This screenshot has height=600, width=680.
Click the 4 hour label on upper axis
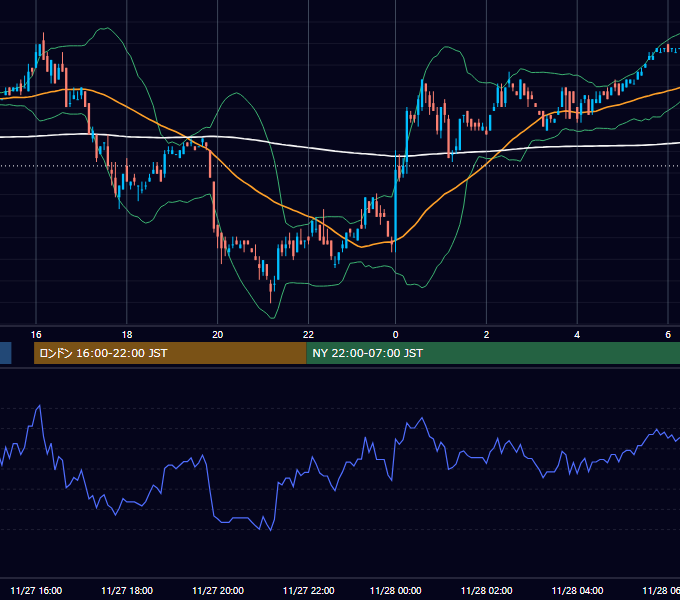coord(577,334)
